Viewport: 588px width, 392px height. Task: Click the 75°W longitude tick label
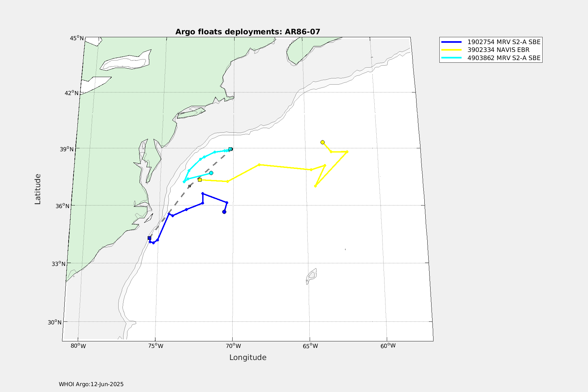155,346
